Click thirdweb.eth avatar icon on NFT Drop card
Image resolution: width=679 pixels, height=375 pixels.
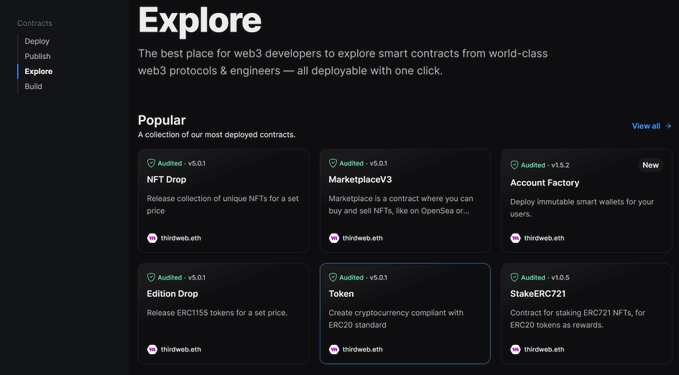[152, 238]
